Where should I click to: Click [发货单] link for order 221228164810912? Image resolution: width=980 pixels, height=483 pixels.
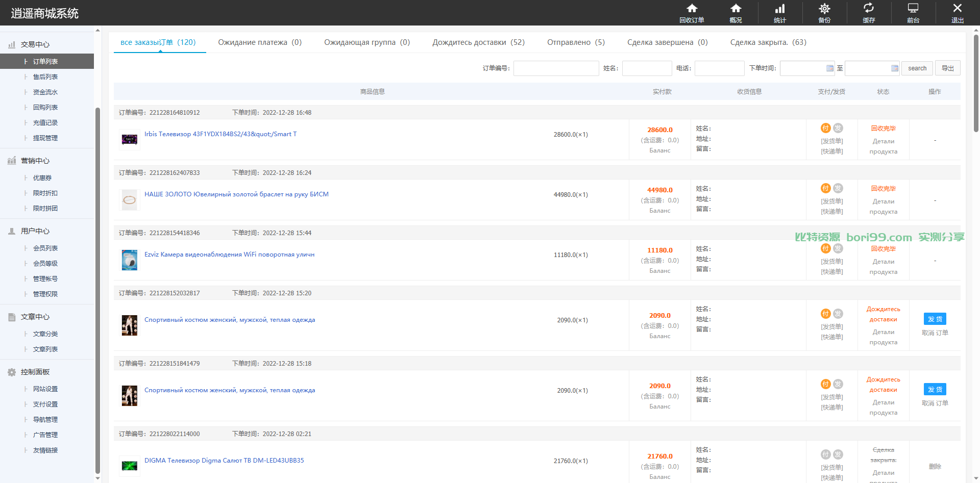click(832, 141)
